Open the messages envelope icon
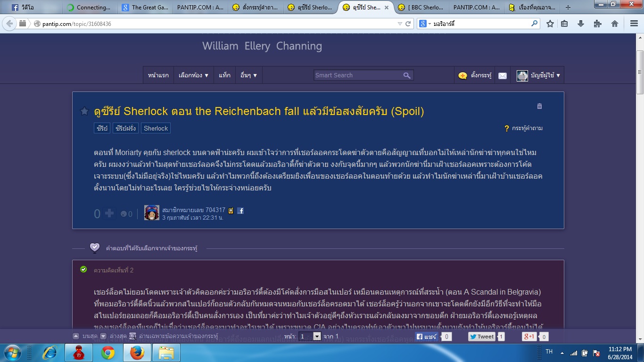This screenshot has width=644, height=362. point(503,75)
